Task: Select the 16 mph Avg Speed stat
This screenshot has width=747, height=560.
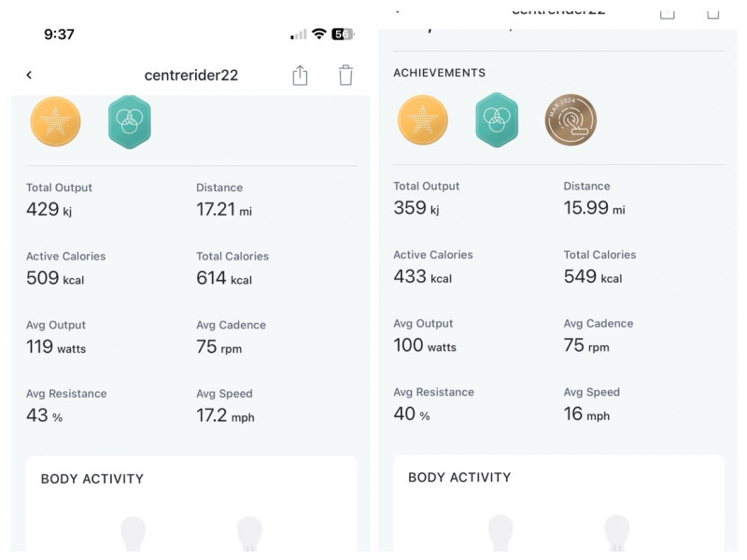Action: coord(585,413)
